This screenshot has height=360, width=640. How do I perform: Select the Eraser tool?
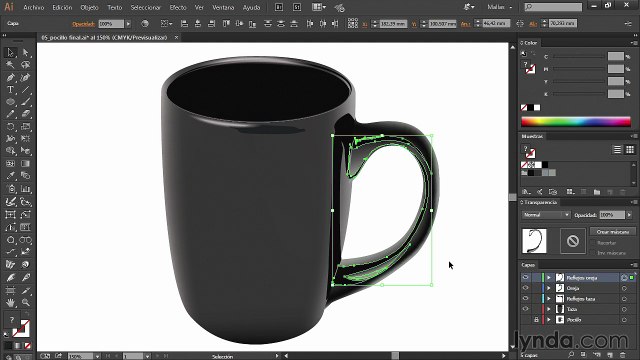tap(25, 114)
